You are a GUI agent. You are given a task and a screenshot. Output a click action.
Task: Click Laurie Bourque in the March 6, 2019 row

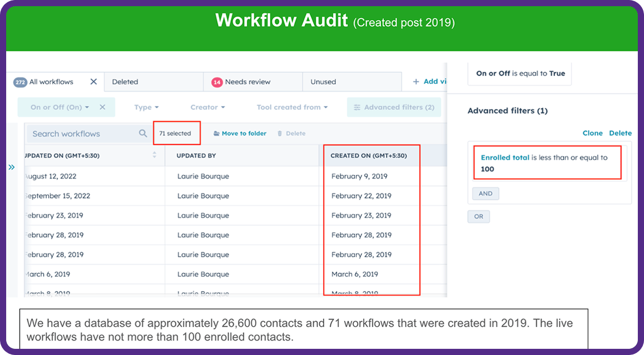[203, 274]
